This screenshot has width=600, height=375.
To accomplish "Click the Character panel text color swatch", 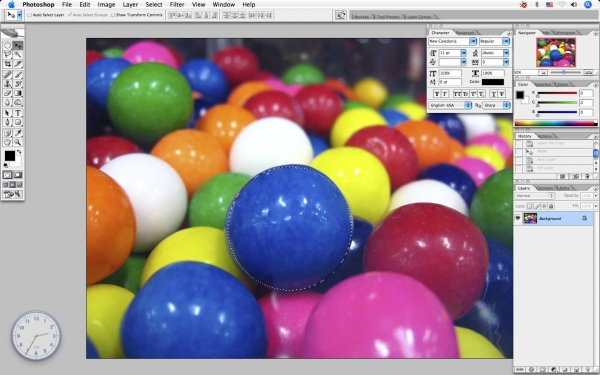I will (493, 82).
